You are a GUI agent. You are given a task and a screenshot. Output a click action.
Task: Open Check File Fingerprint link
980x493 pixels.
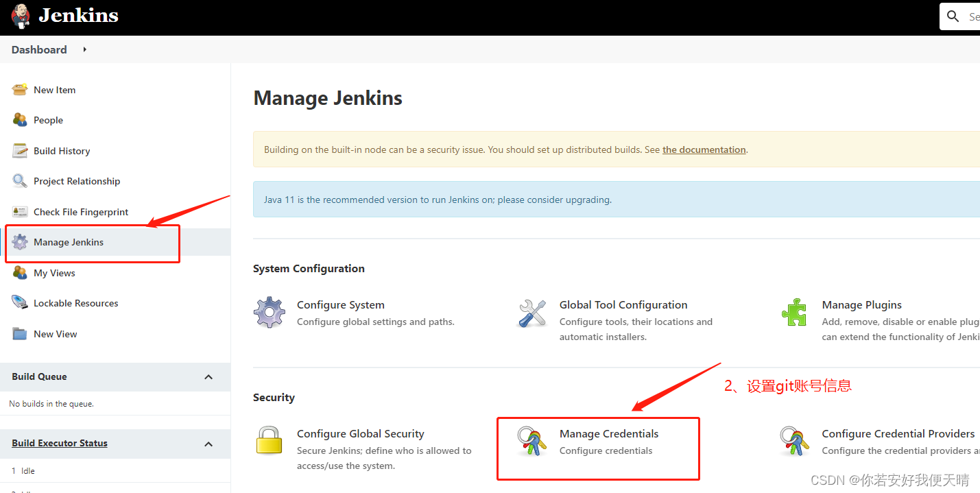[x=81, y=212]
